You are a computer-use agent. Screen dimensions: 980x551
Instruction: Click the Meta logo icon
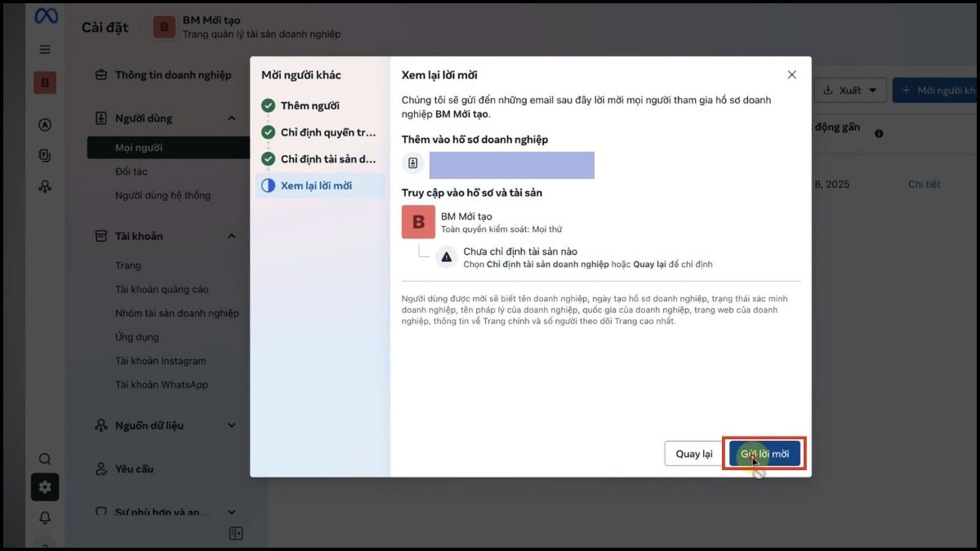[x=44, y=16]
